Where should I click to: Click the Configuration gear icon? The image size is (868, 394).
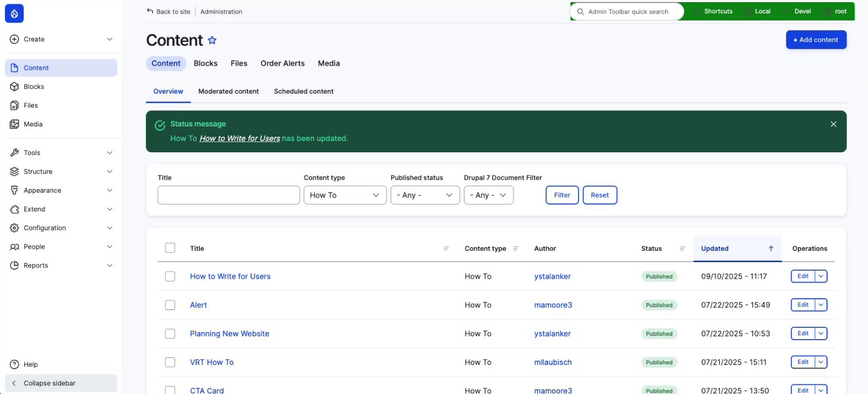[15, 228]
